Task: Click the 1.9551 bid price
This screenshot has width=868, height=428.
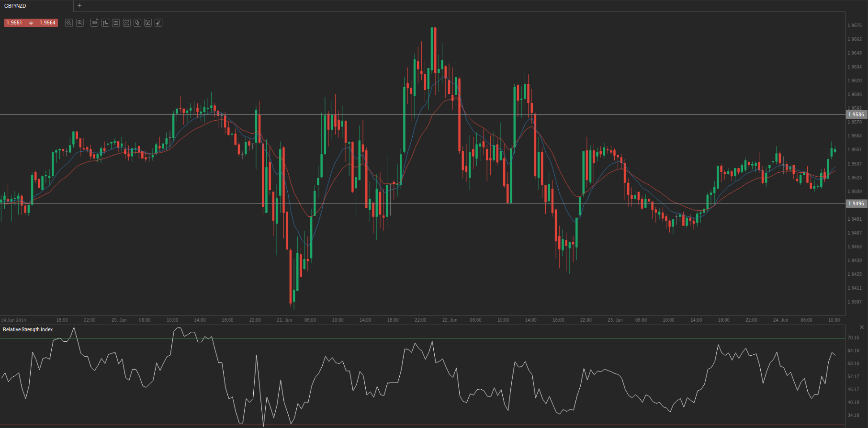Action: (x=14, y=23)
